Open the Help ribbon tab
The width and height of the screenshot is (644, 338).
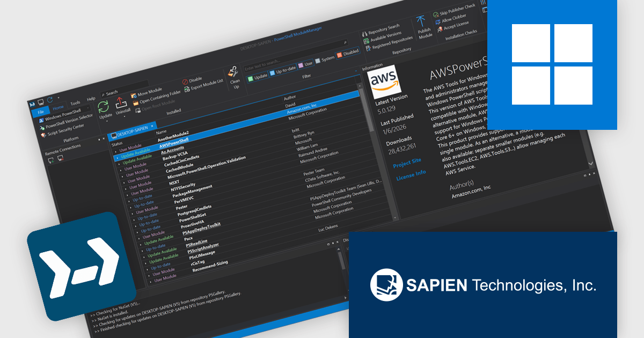(x=91, y=99)
